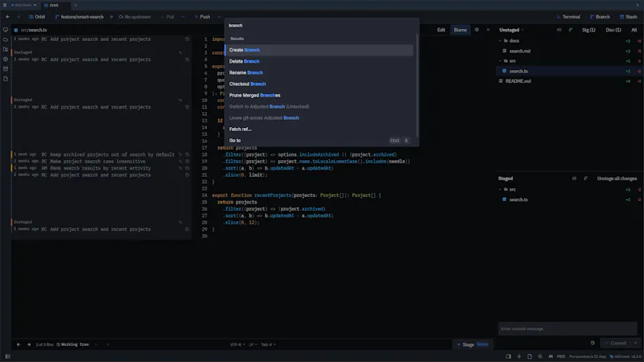Viewport: 644px width, 362px height.
Task: Click the commit message input field
Action: point(568,329)
